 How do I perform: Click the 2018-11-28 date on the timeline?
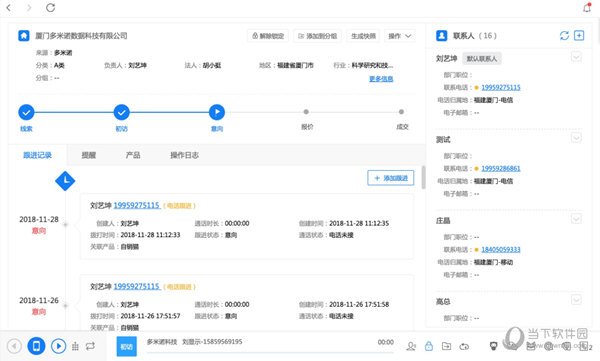pyautogui.click(x=39, y=219)
